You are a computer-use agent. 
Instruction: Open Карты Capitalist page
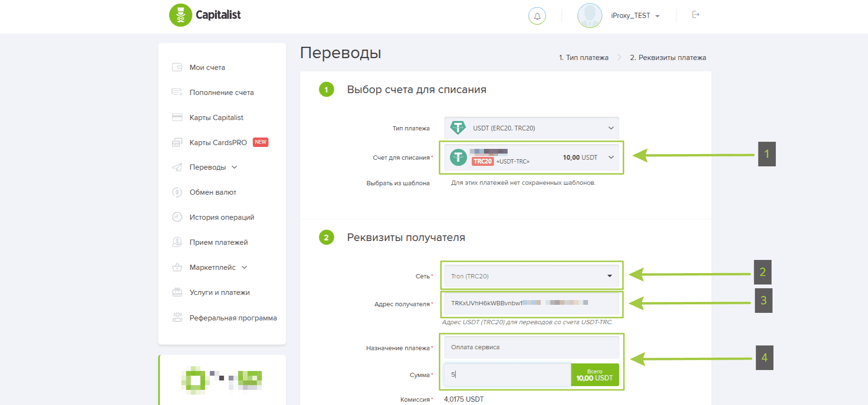pyautogui.click(x=216, y=118)
